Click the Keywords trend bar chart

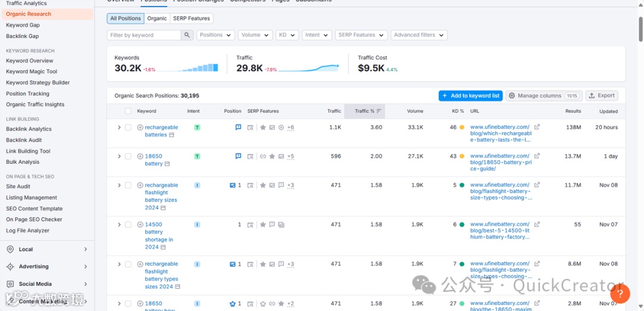click(x=188, y=68)
